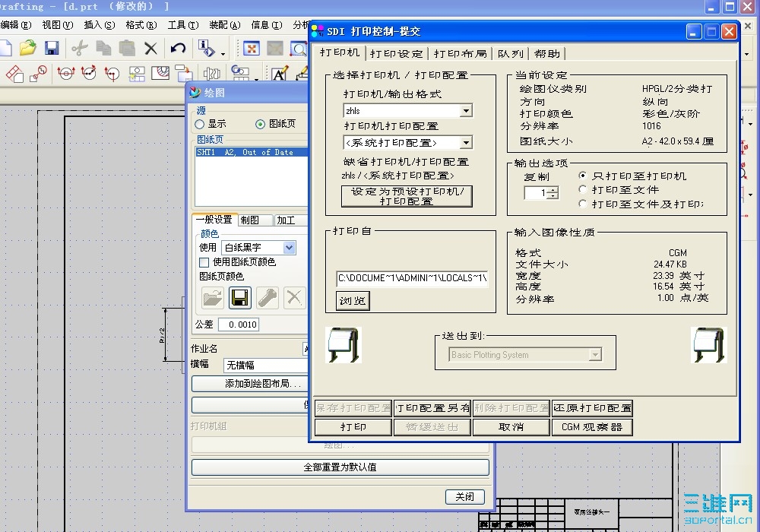760x532 pixels.
Task: Click the 打印 button
Action: (x=353, y=427)
